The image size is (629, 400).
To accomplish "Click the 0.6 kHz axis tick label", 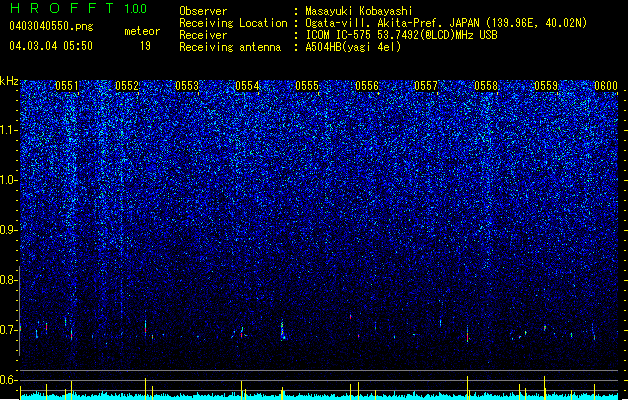I will (8, 380).
